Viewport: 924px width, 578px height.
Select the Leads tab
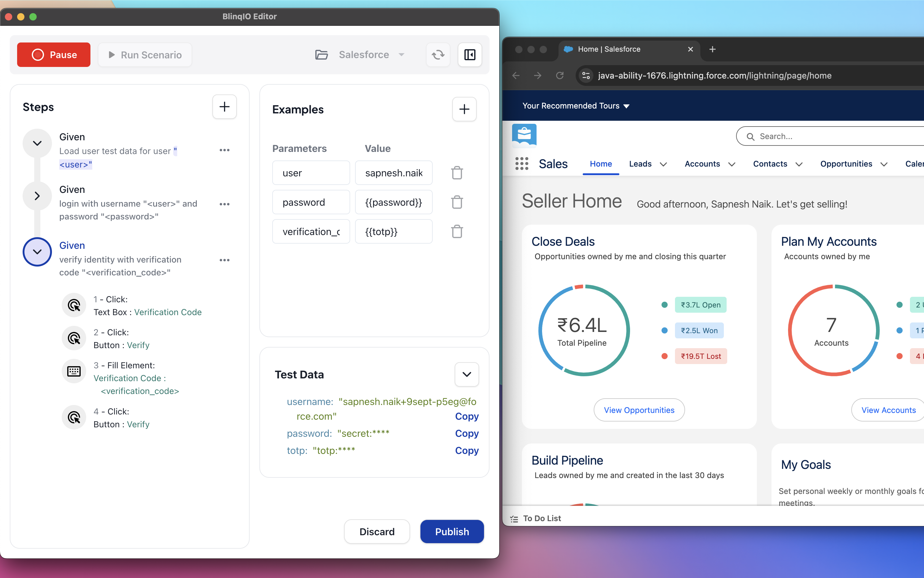640,164
